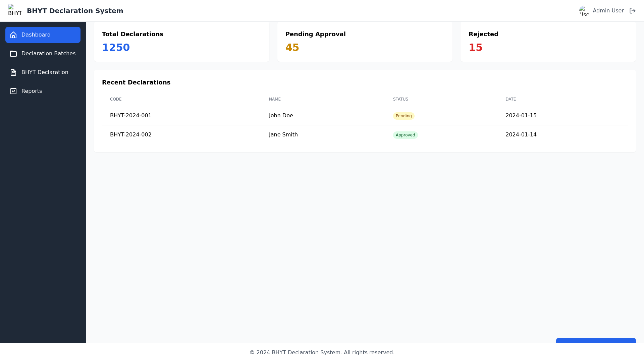Sort the table by the DATE column
This screenshot has width=644, height=362.
[x=511, y=99]
